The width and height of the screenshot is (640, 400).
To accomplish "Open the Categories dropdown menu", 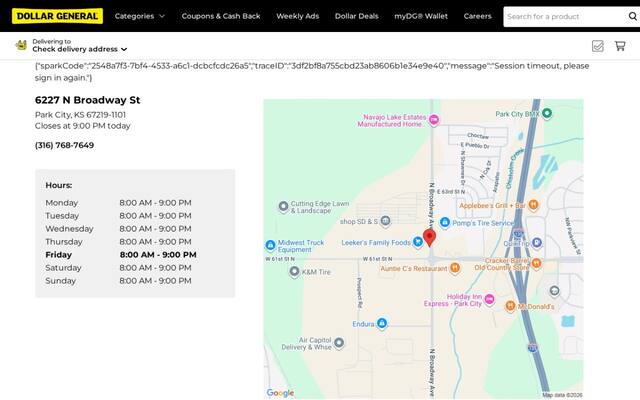I will coord(140,16).
